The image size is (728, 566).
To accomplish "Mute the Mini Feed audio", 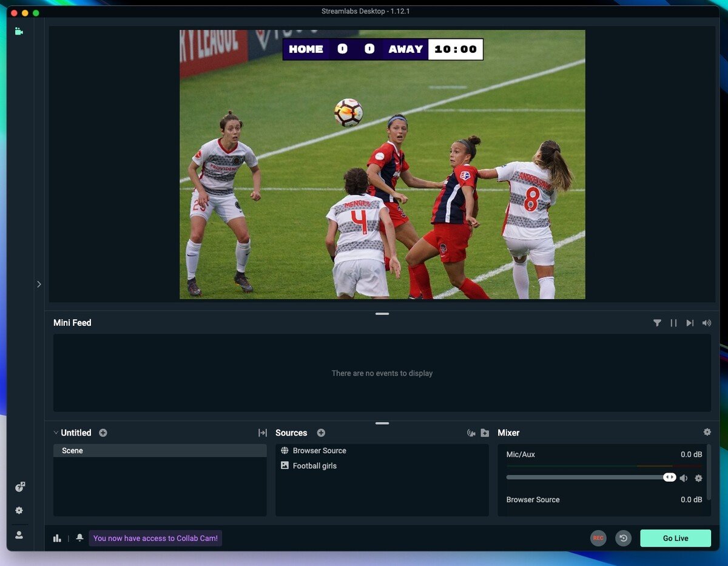I will 706,323.
